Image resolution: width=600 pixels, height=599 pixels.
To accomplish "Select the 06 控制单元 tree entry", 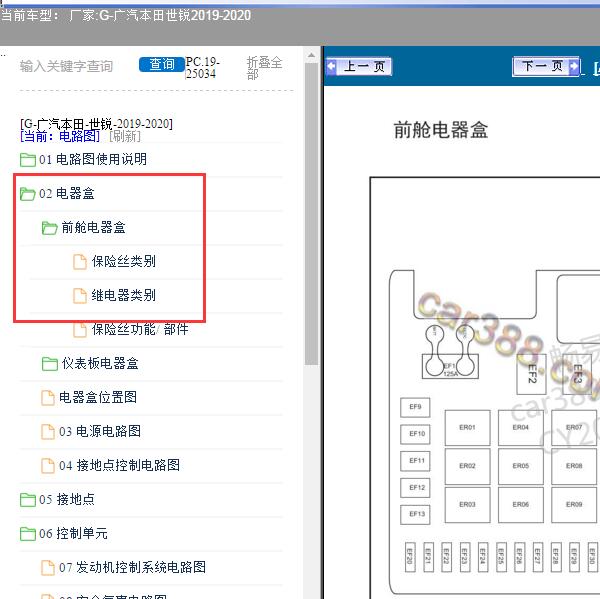I will [73, 534].
